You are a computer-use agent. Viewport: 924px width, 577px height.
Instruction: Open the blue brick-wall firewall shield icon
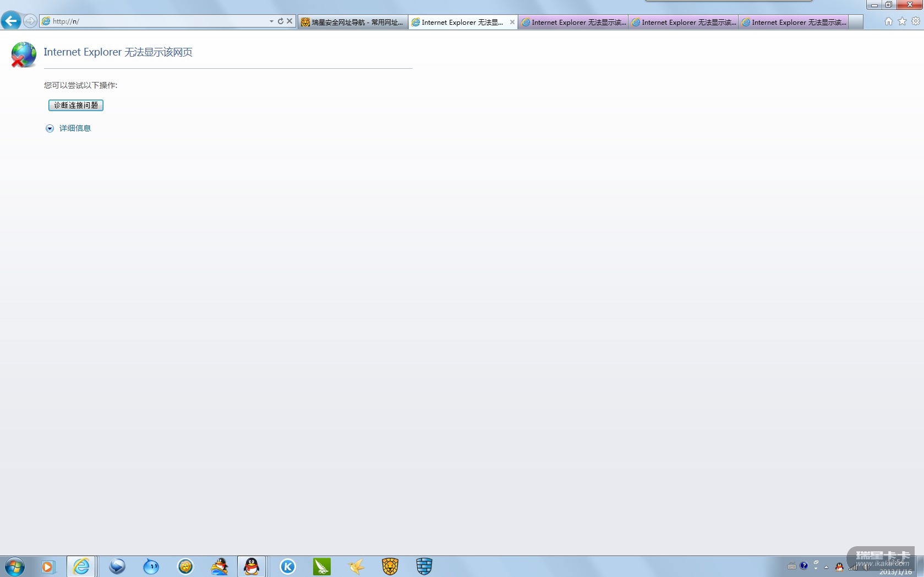point(424,567)
